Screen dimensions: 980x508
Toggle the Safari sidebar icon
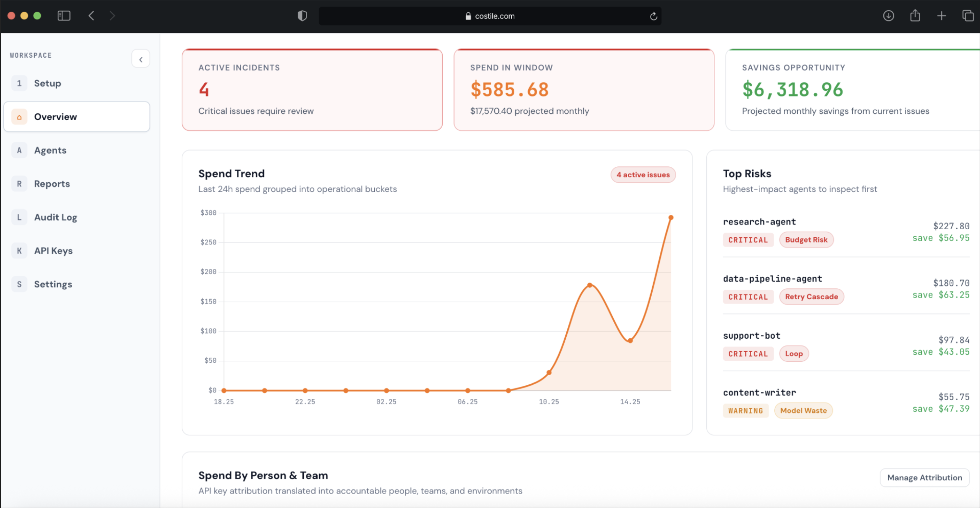tap(64, 16)
